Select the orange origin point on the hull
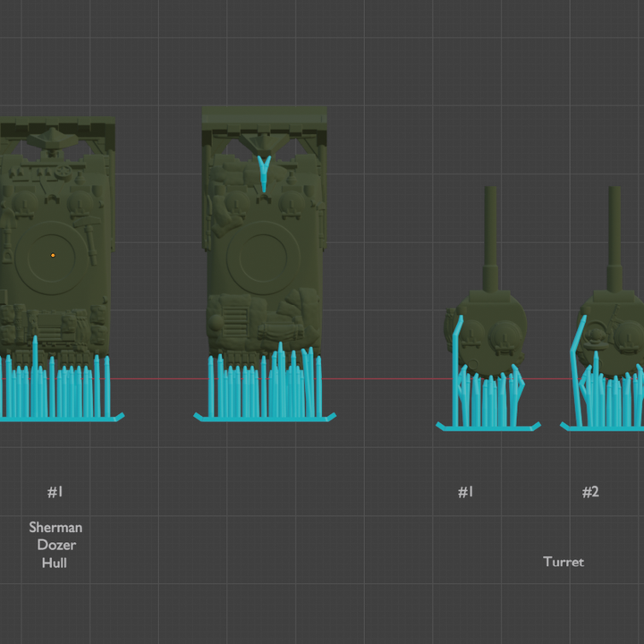Viewport: 644px width, 644px height. (x=53, y=255)
